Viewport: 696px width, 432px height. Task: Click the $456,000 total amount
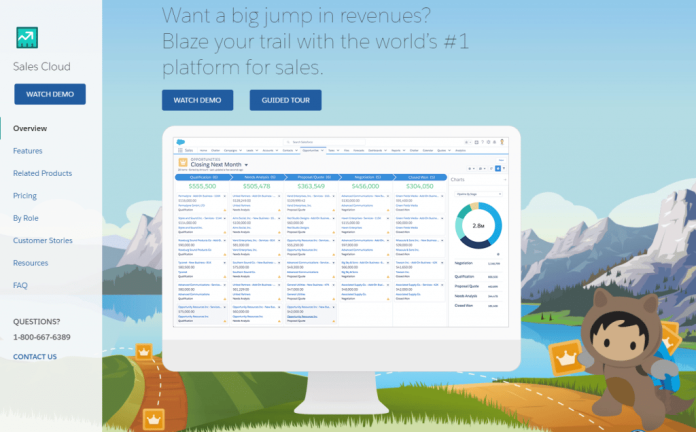point(365,186)
